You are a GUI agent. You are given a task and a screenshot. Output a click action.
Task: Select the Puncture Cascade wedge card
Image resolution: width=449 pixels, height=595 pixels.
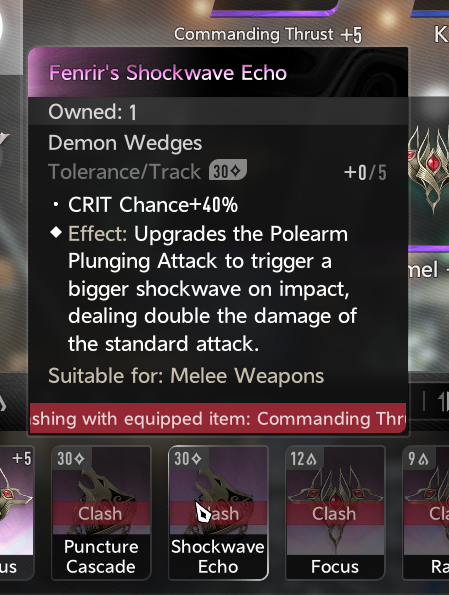101,513
